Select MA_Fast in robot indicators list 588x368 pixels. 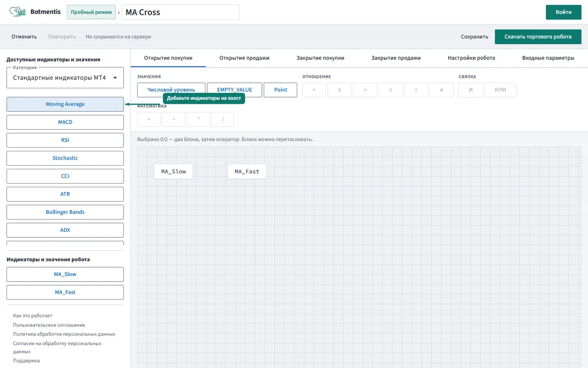click(x=65, y=292)
